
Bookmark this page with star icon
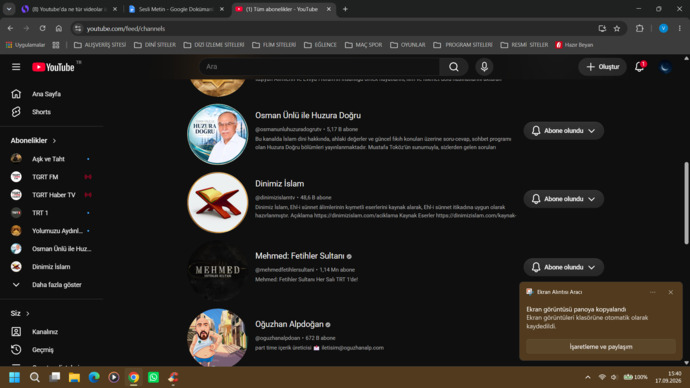pyautogui.click(x=617, y=28)
